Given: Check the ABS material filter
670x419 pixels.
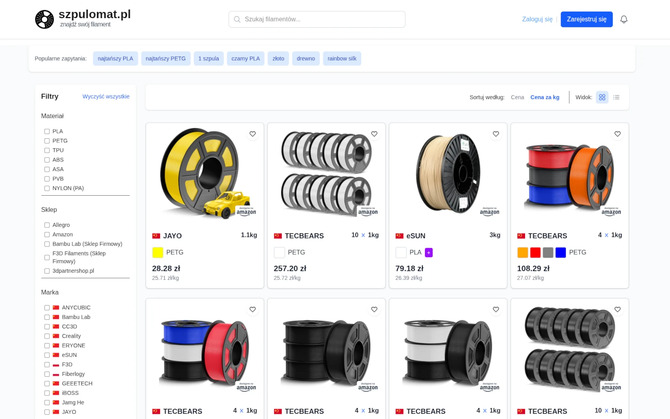Looking at the screenshot, I should [x=47, y=160].
